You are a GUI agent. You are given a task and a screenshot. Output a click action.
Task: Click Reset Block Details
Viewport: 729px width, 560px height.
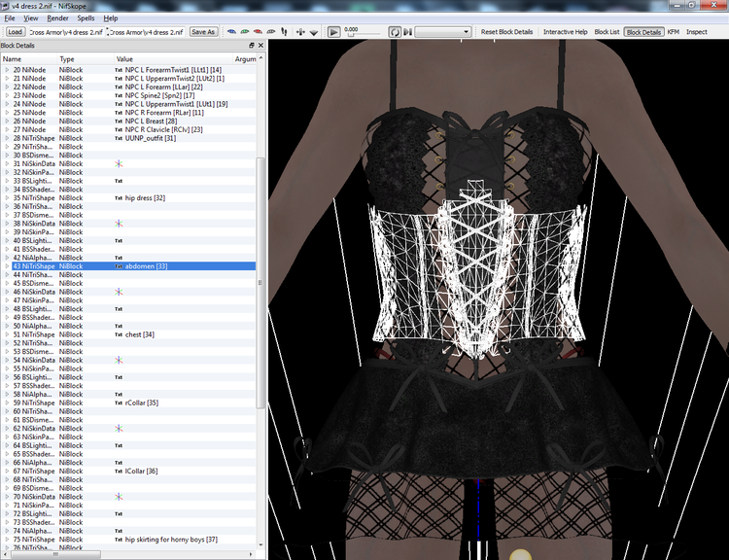click(506, 32)
